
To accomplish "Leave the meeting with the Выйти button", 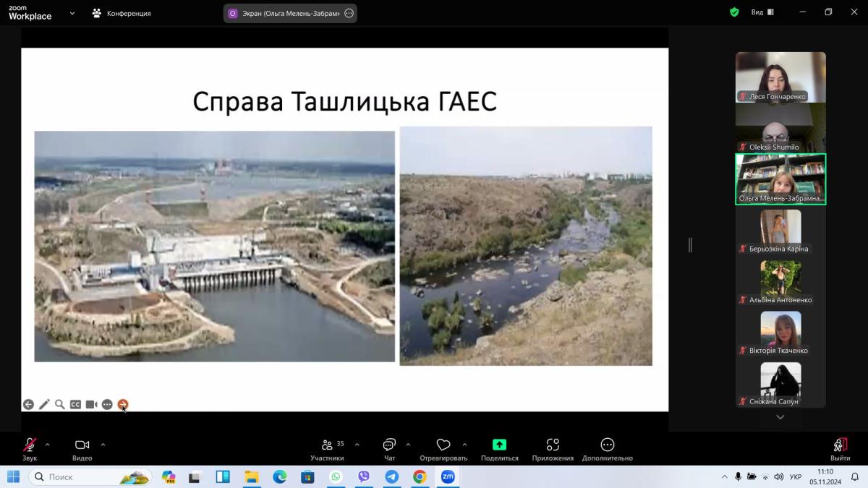I will [x=840, y=449].
